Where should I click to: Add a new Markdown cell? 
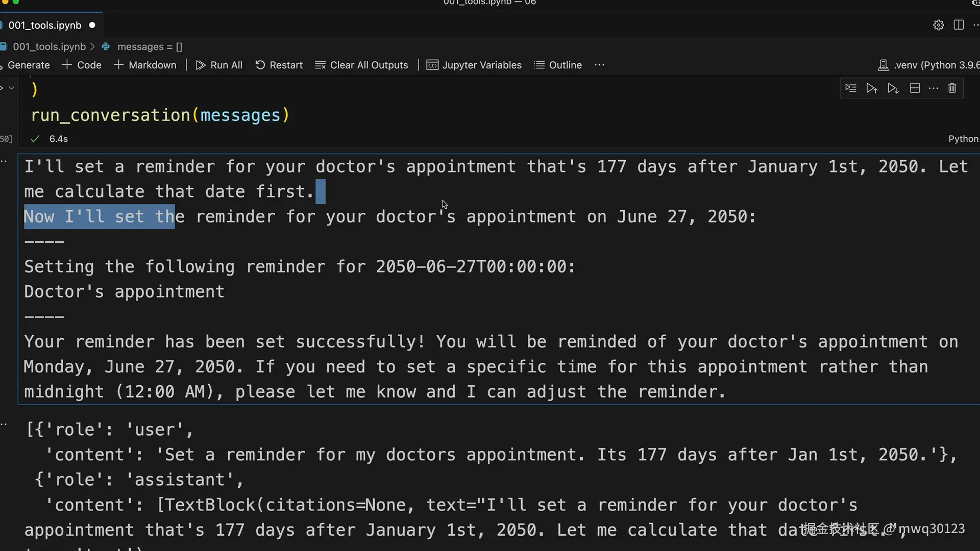(145, 65)
